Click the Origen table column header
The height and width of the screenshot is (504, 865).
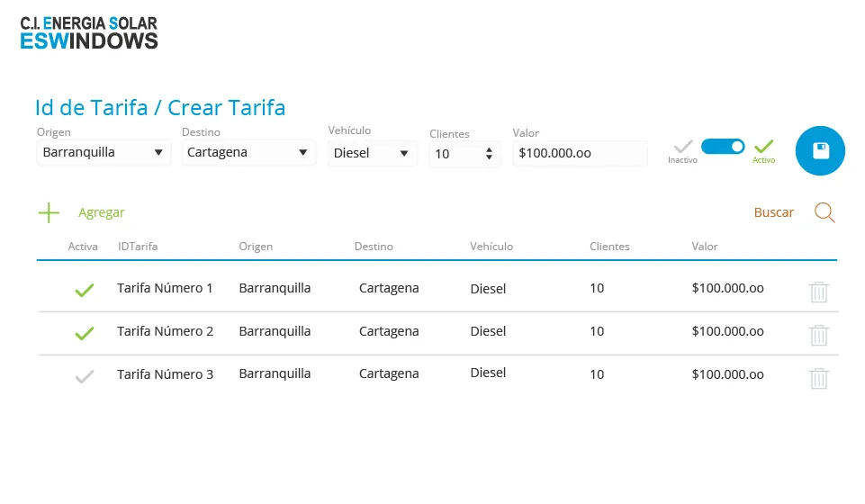point(256,247)
